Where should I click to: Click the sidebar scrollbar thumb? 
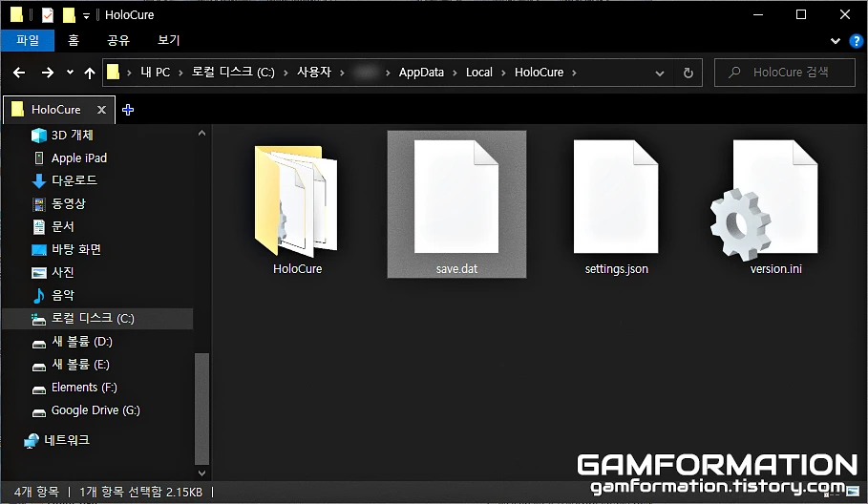(x=201, y=409)
